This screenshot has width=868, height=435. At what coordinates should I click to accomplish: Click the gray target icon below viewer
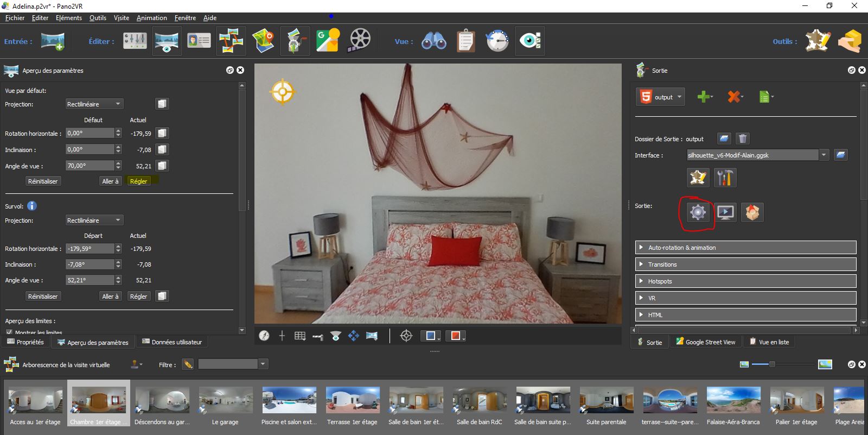coord(406,336)
